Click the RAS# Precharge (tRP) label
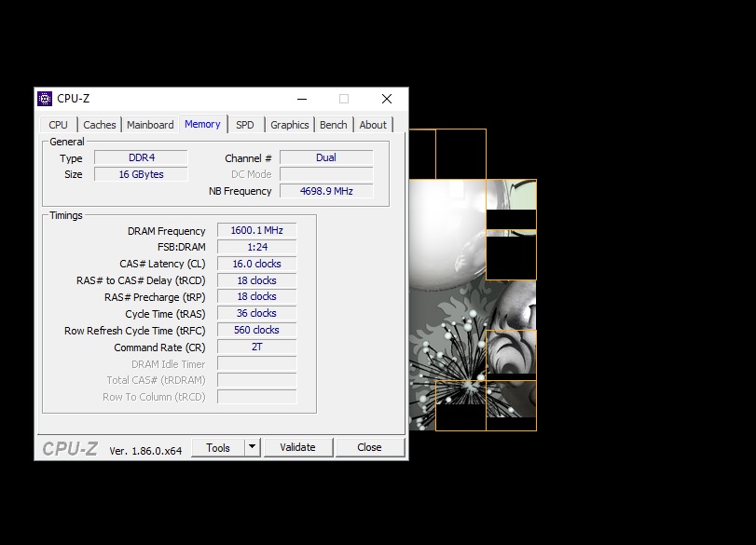The image size is (756, 545). point(155,297)
